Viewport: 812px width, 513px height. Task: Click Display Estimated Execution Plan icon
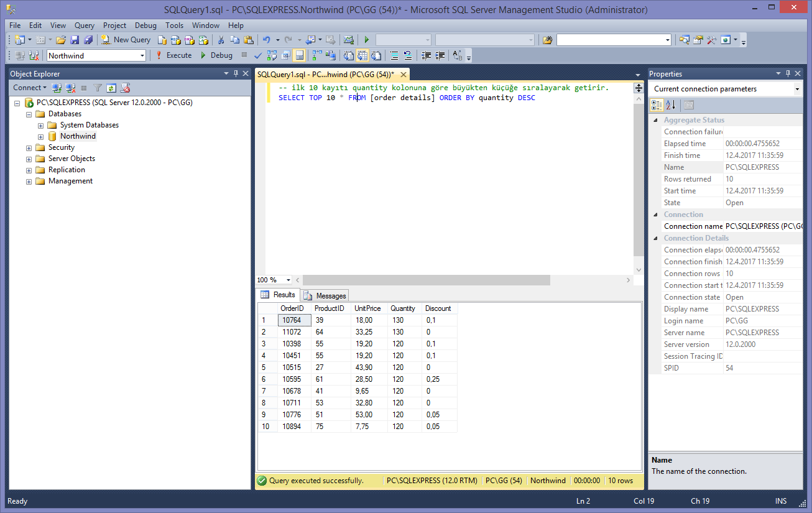coord(272,55)
